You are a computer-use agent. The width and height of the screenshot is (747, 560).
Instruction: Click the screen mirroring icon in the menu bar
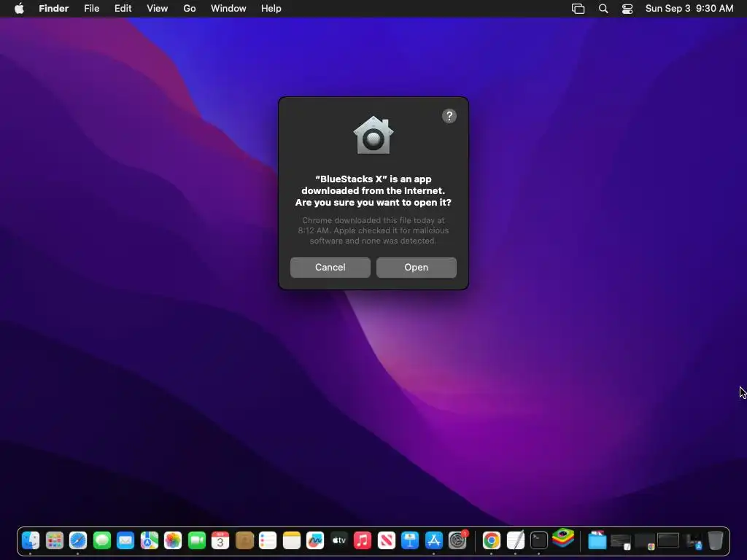578,9
